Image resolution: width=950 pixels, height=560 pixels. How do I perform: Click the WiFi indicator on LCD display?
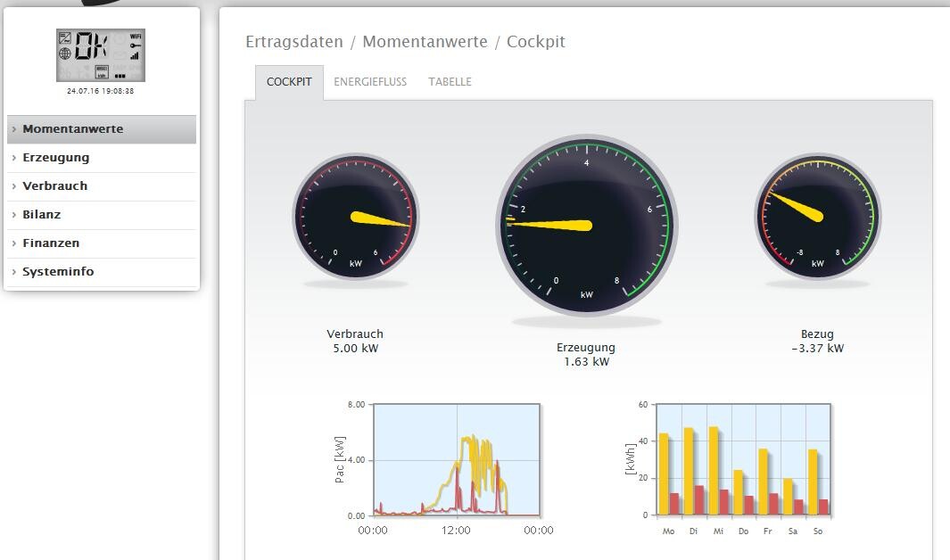[136, 37]
